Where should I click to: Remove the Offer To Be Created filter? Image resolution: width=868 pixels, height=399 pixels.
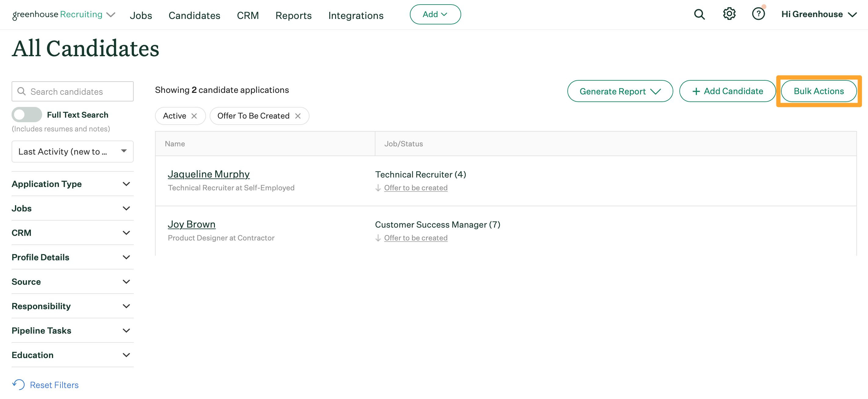coord(298,116)
